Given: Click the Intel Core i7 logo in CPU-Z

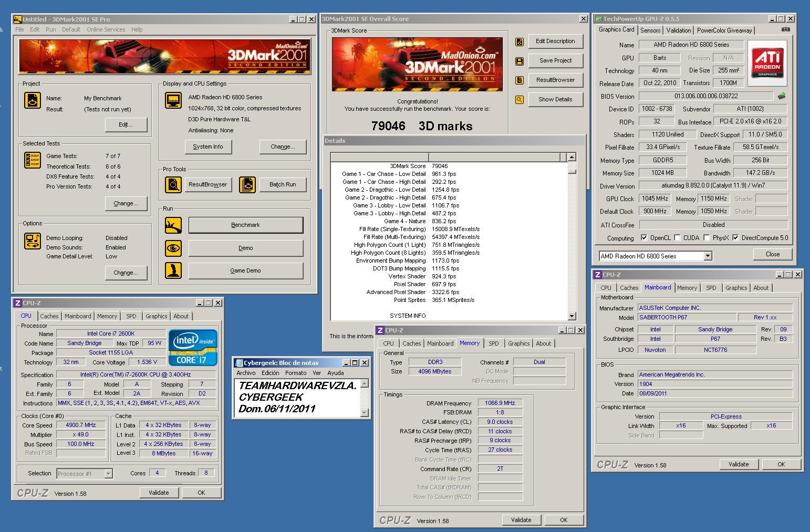Looking at the screenshot, I should (x=193, y=348).
